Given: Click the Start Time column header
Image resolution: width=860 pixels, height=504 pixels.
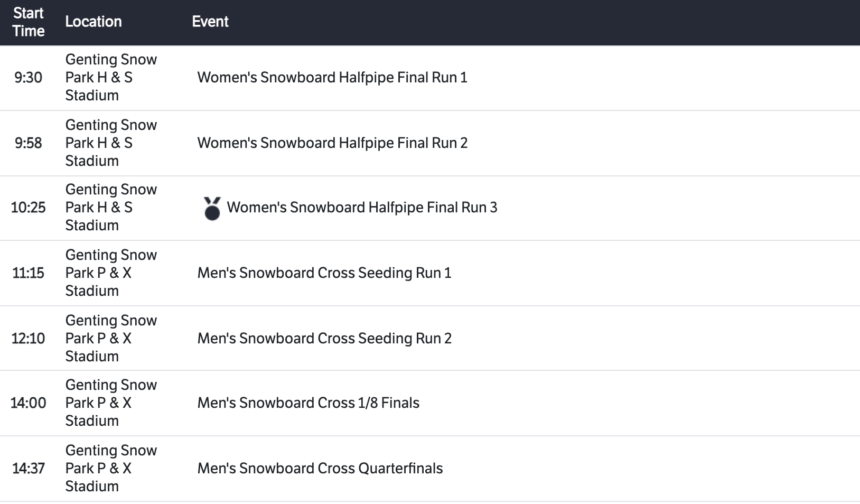Looking at the screenshot, I should (29, 22).
